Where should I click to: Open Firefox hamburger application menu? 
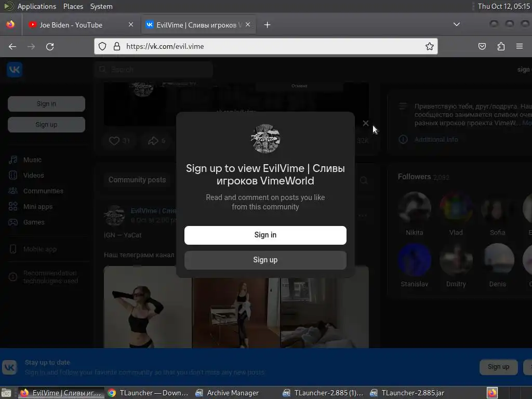[x=520, y=46]
